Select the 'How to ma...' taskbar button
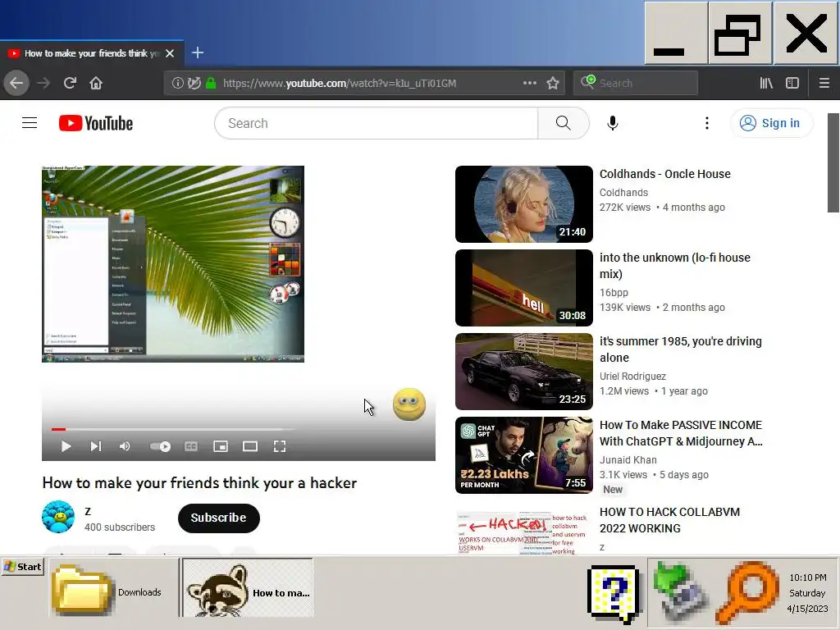The height and width of the screenshot is (630, 840). coord(248,588)
